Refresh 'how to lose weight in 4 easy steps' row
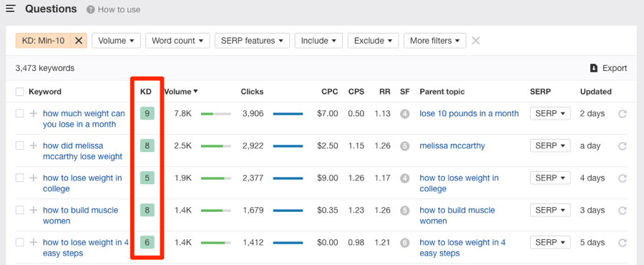This screenshot has width=644, height=265. click(623, 242)
